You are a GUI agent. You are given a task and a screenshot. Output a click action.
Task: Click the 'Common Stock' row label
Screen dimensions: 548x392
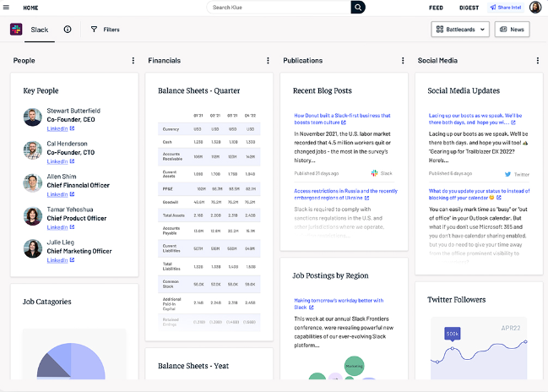point(171,284)
